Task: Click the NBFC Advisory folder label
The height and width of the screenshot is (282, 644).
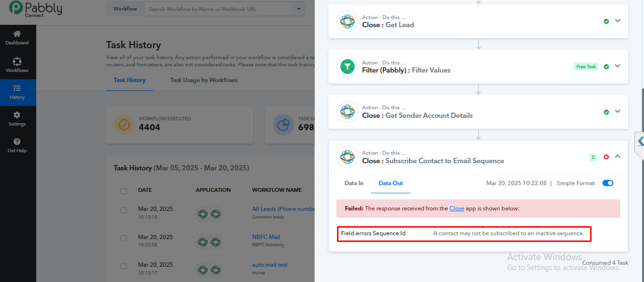Action: point(268,245)
